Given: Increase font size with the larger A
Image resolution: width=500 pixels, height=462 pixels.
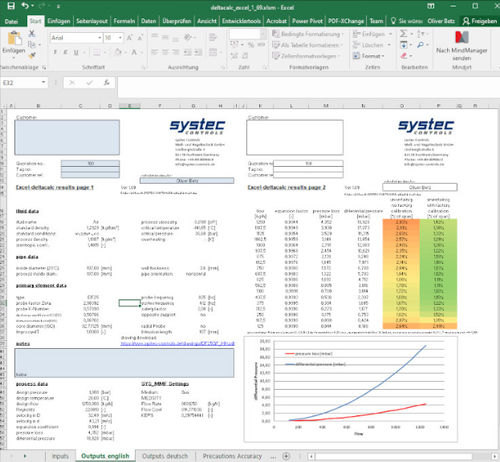Looking at the screenshot, I should (130, 38).
